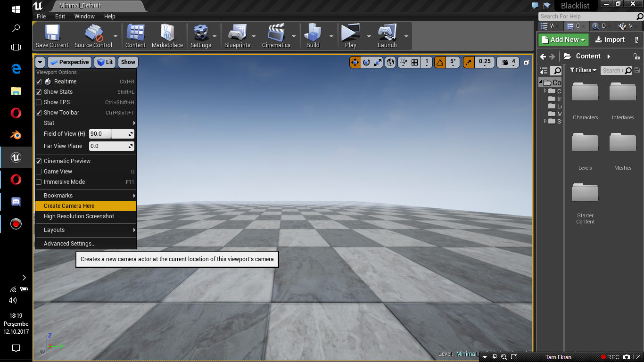
Task: Uncheck the Show Toolbar option
Action: point(39,113)
